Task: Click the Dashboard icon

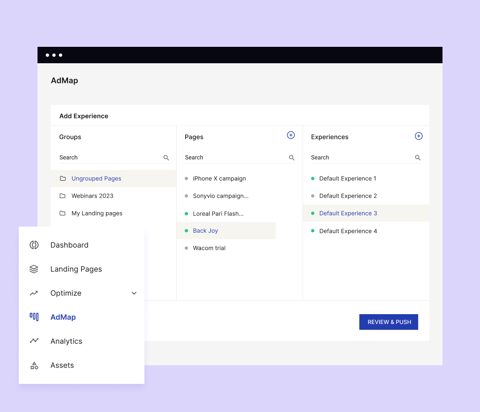Action: coord(34,245)
